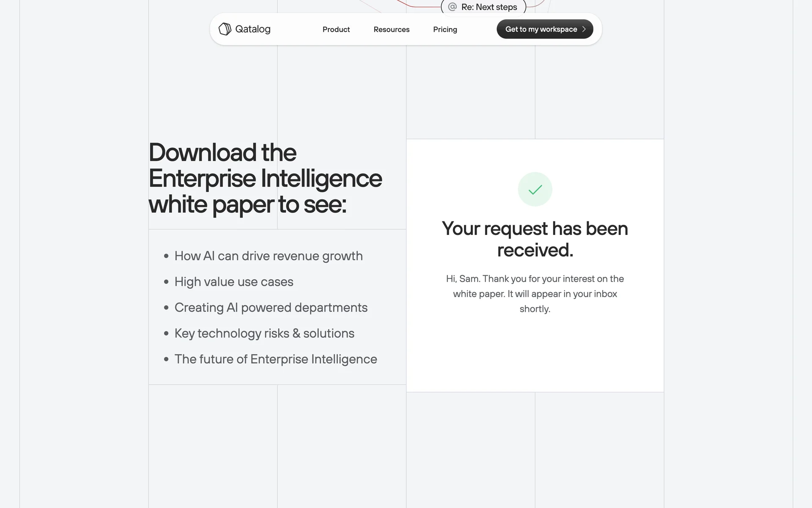The width and height of the screenshot is (812, 508).
Task: Select the Re: Next steps pill
Action: coord(489,7)
